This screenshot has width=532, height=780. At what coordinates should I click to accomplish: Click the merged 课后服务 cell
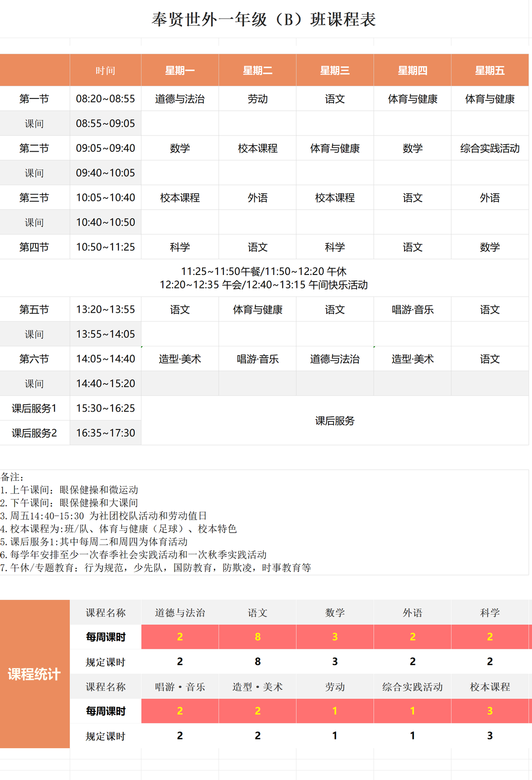tap(335, 421)
